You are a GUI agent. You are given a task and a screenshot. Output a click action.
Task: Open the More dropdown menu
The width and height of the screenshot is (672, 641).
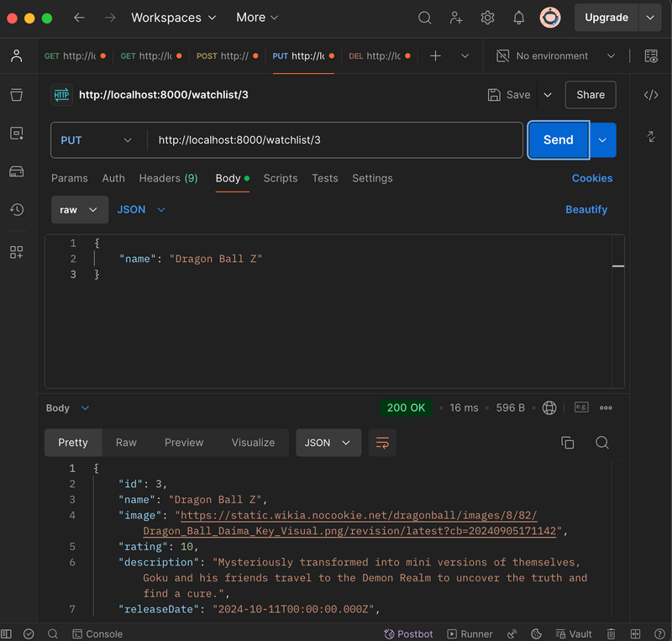pyautogui.click(x=257, y=18)
